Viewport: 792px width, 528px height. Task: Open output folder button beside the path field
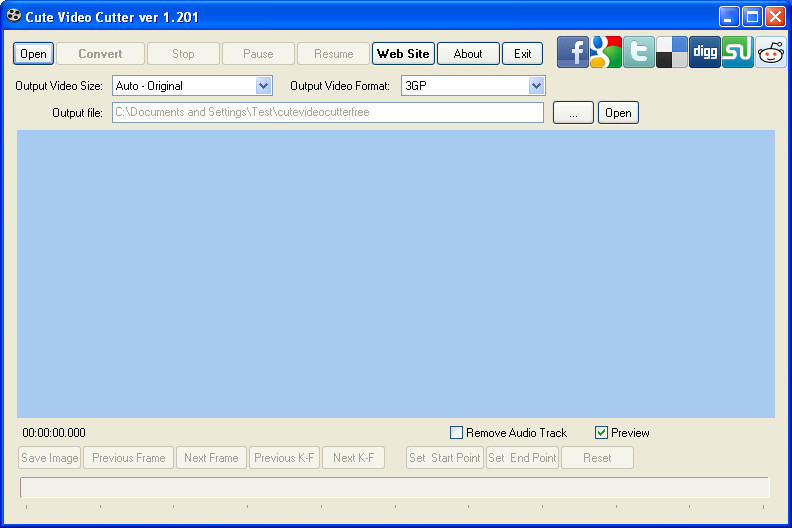(x=618, y=113)
